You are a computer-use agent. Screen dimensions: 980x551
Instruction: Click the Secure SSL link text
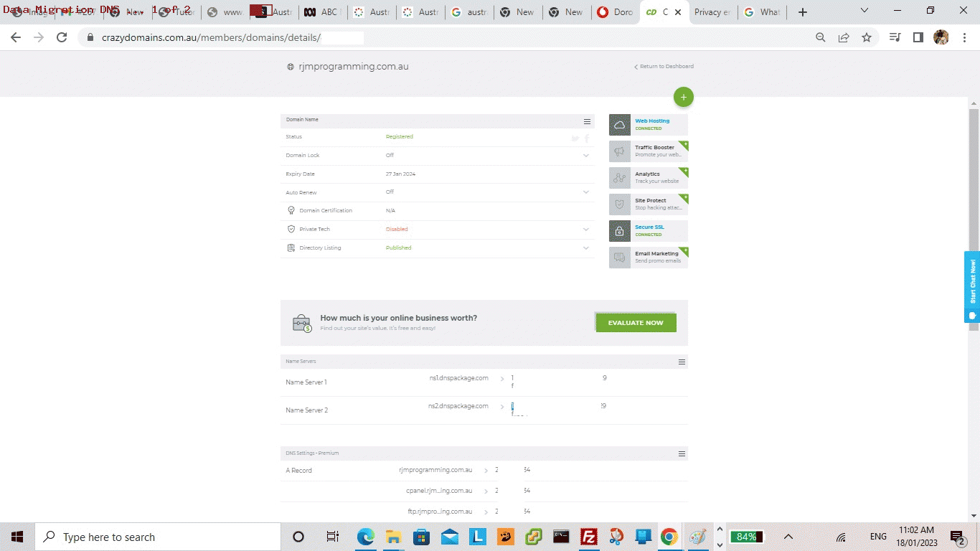(649, 227)
